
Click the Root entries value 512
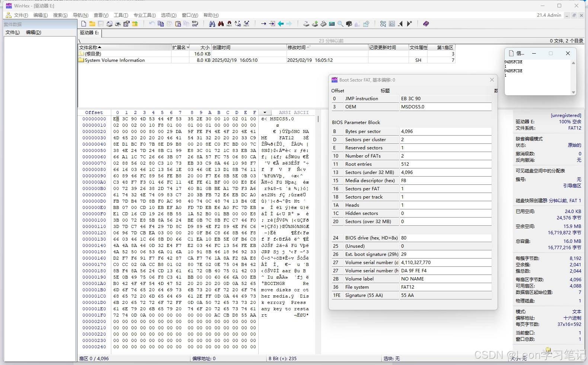pyautogui.click(x=445, y=164)
